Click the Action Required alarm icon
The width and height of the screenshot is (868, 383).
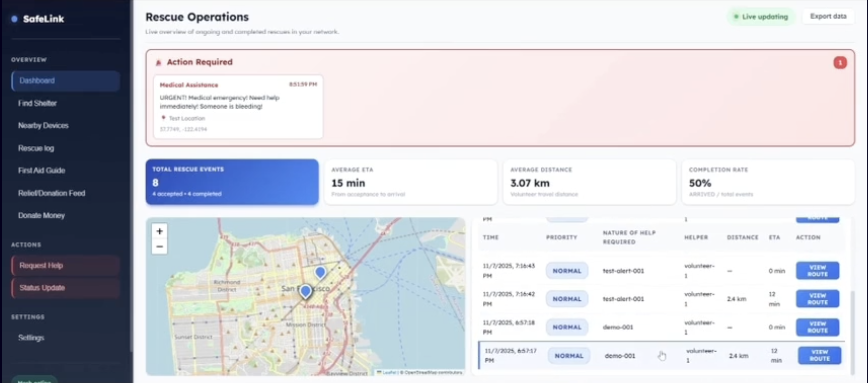(x=158, y=63)
